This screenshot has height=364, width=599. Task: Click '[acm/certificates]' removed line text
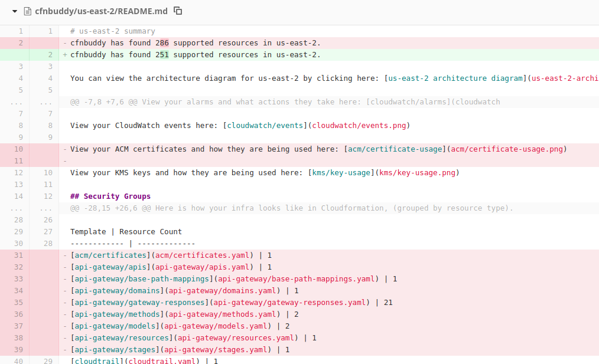tap(110, 255)
